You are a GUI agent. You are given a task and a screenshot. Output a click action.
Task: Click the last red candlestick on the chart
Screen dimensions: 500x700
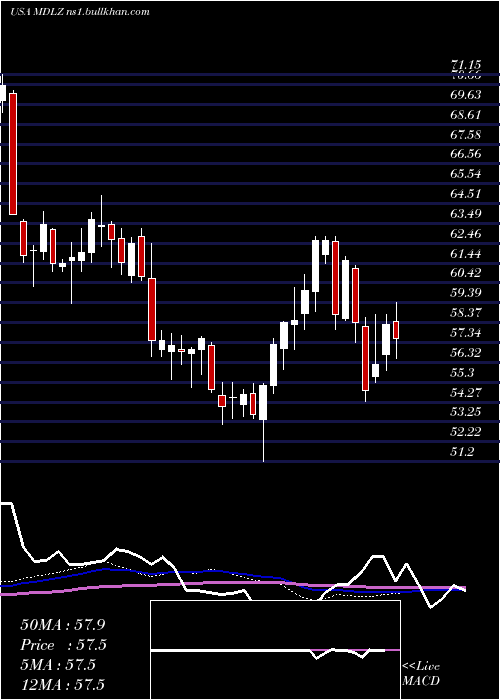[396, 329]
